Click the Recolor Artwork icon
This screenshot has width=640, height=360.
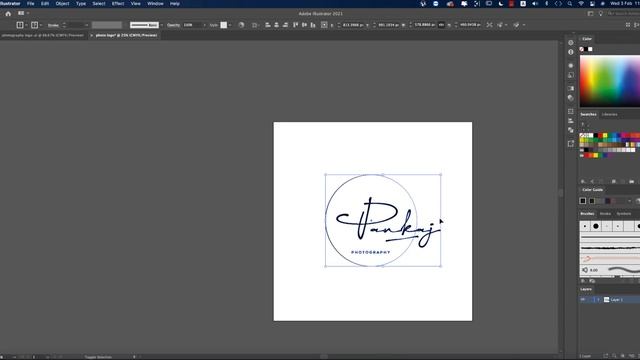click(x=241, y=25)
